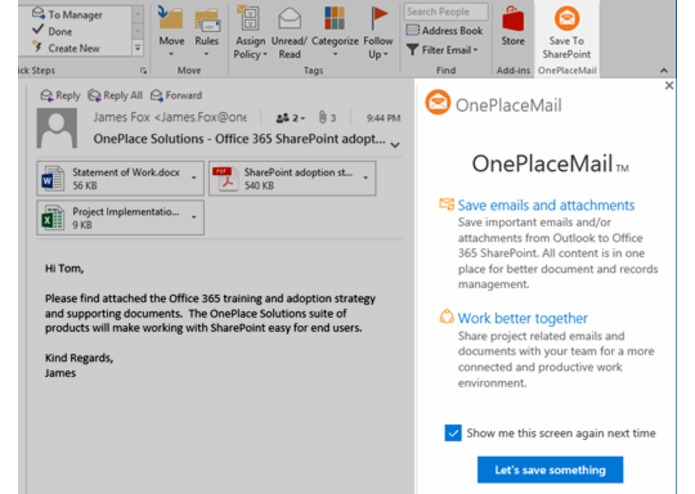
Task: Open SharePoint adoption PDF attachment dropdown
Action: tap(366, 178)
